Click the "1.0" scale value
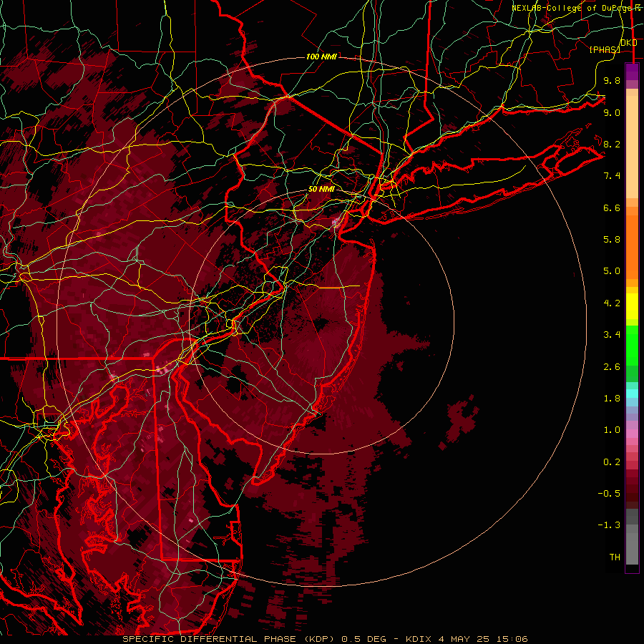Image resolution: width=644 pixels, height=644 pixels. (612, 430)
